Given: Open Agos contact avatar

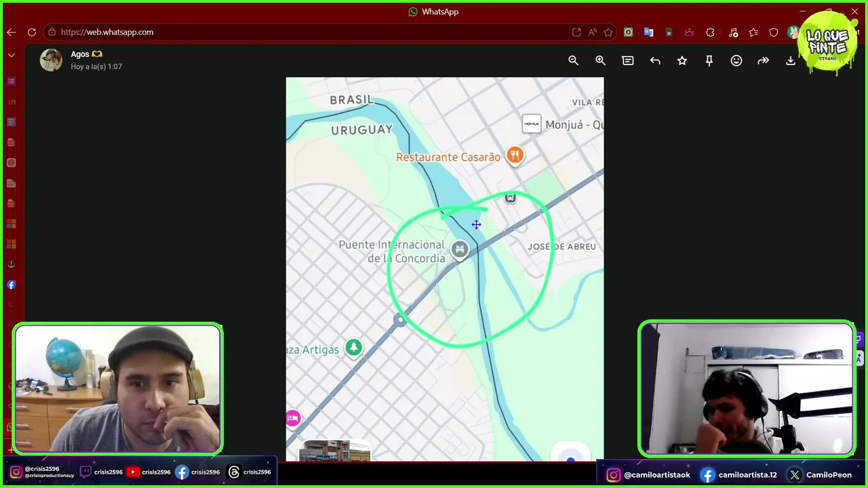Looking at the screenshot, I should click(51, 60).
